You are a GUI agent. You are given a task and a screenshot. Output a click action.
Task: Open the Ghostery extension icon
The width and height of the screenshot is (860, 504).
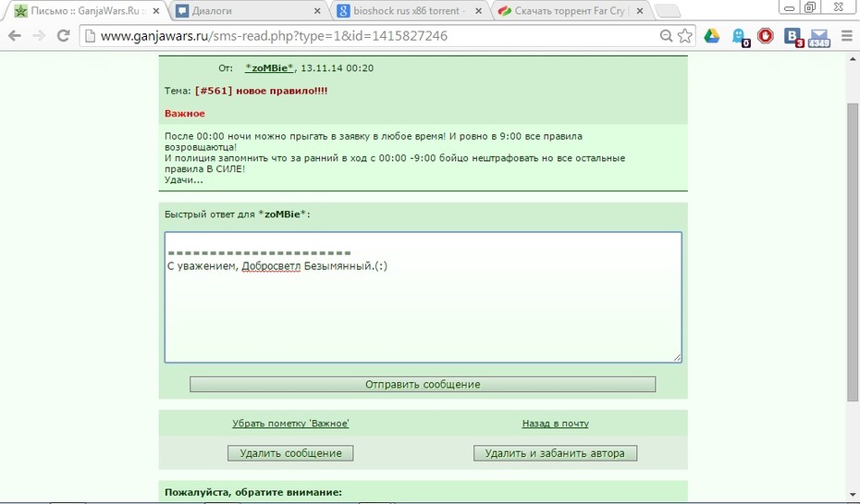click(740, 37)
